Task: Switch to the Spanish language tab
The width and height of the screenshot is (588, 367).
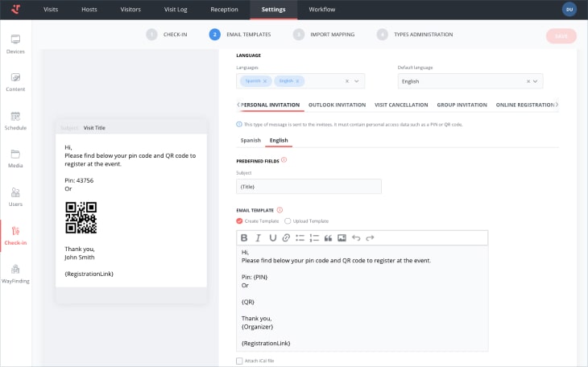Action: 251,140
